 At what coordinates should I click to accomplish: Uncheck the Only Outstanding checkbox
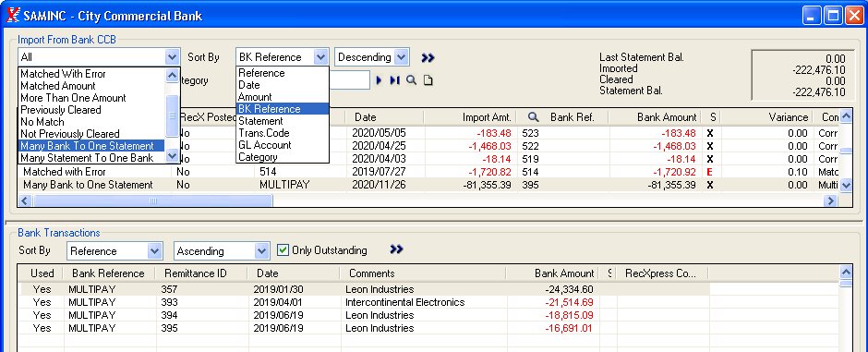point(283,250)
